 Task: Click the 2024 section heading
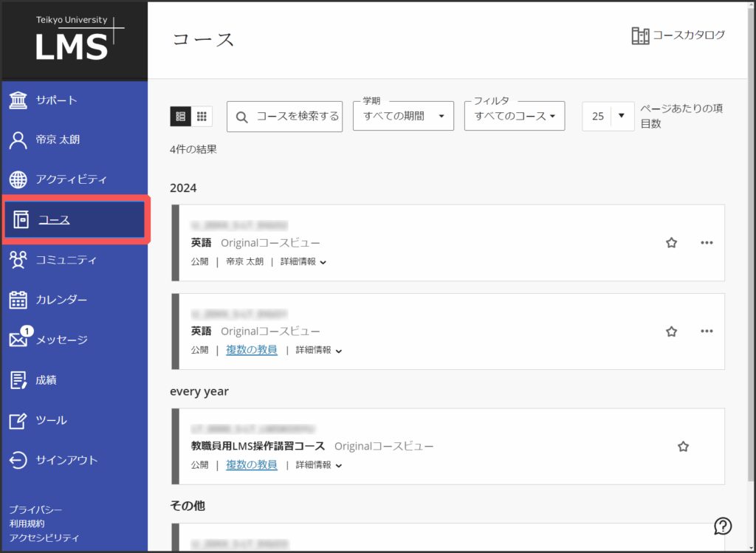pyautogui.click(x=183, y=188)
